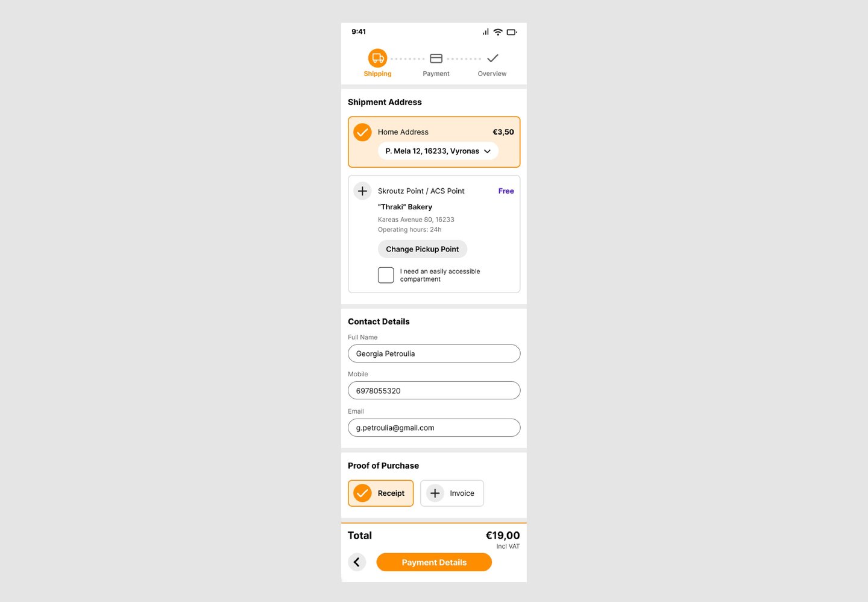The height and width of the screenshot is (602, 868).
Task: Click the Full Name input field
Action: click(434, 353)
